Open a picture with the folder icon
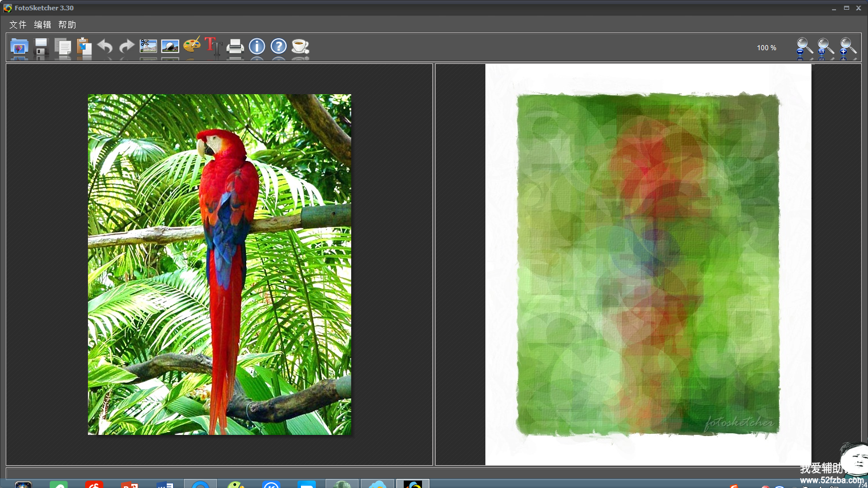This screenshot has width=868, height=488. (19, 47)
